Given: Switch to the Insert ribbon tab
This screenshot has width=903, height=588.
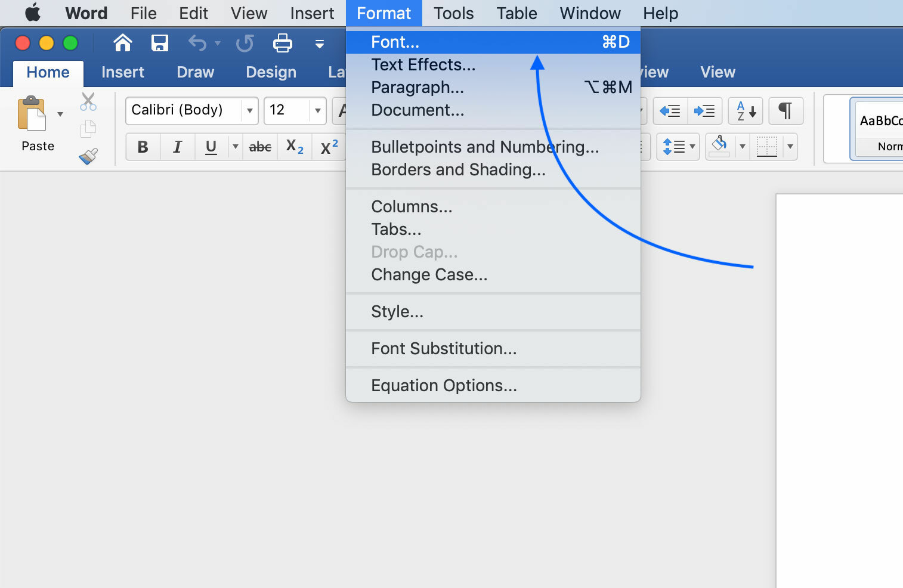Looking at the screenshot, I should coord(122,72).
